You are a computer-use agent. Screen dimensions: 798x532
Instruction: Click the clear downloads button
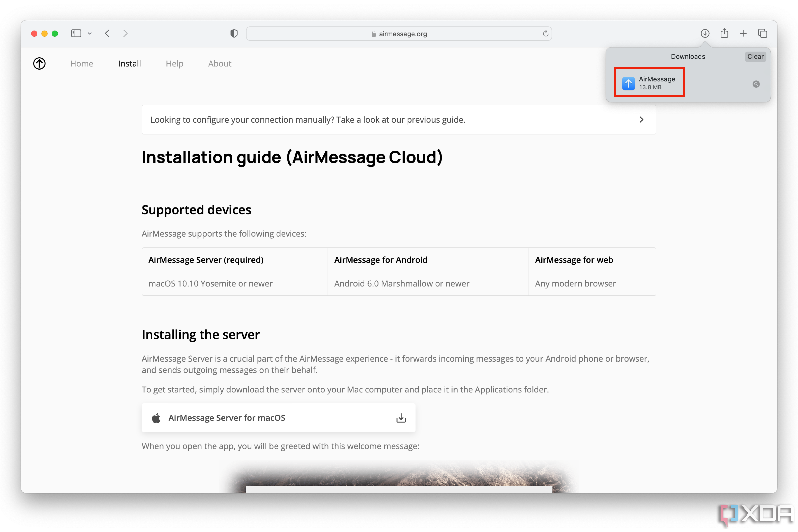click(x=755, y=56)
